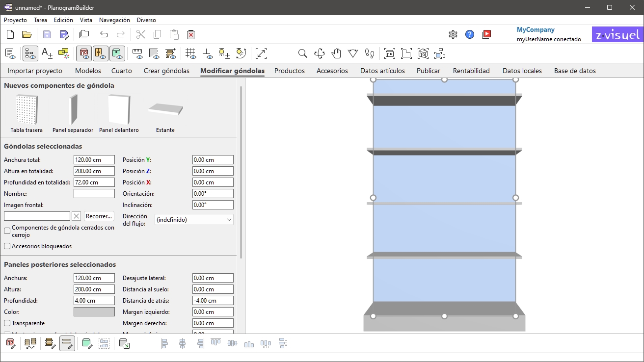Viewport: 644px width, 362px height.
Task: Click the frame selected items view icon
Action: 440,53
